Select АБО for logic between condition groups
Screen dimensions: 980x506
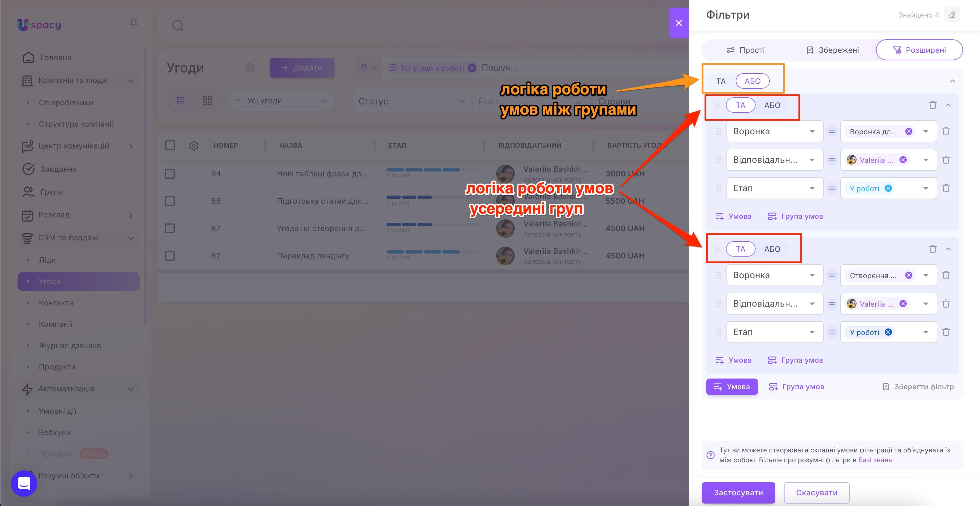tap(753, 81)
